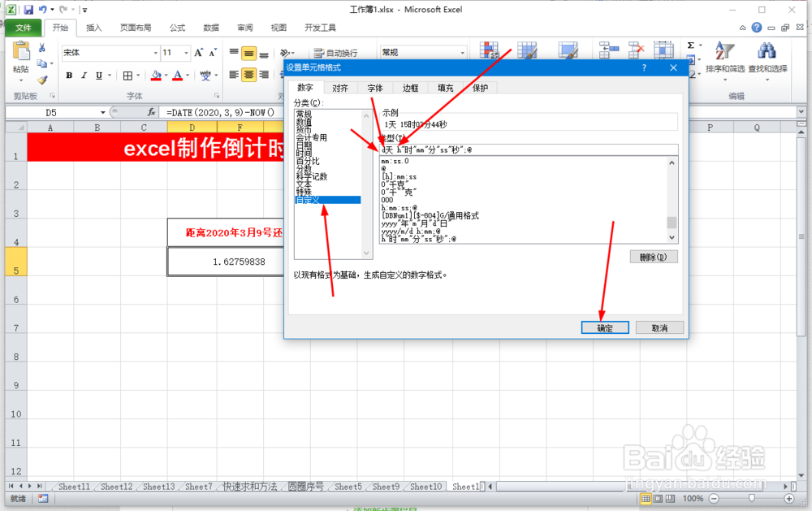812x511 pixels.
Task: Switch to the 插入 ribbon tab
Action: pyautogui.click(x=93, y=28)
